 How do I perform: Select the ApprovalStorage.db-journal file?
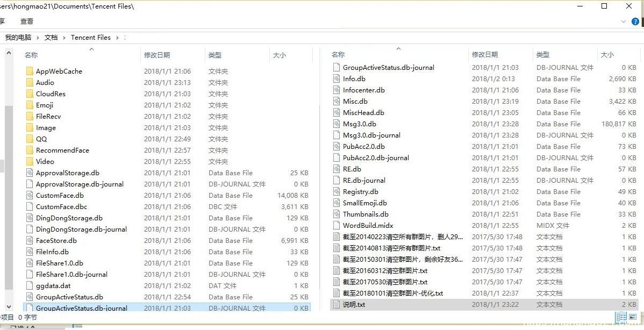point(80,184)
